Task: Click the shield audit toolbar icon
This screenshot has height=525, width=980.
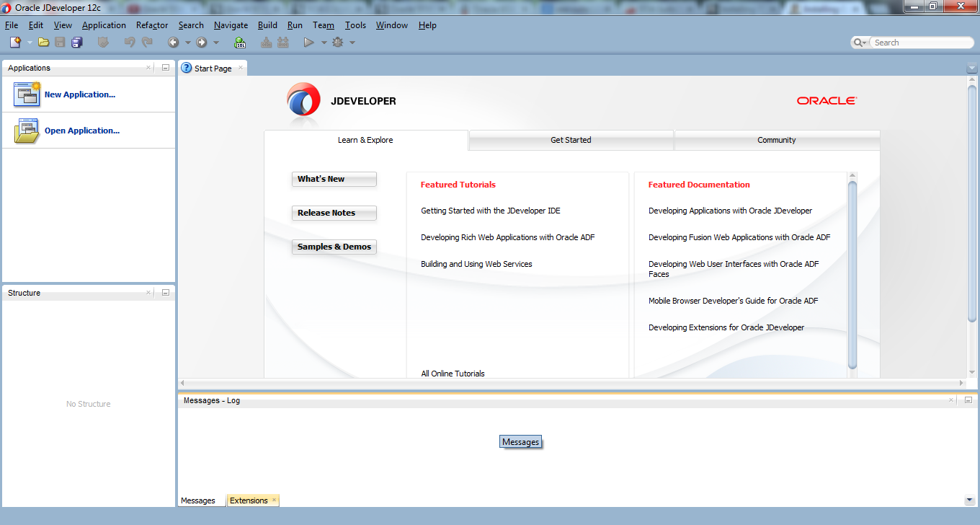Action: coord(103,43)
